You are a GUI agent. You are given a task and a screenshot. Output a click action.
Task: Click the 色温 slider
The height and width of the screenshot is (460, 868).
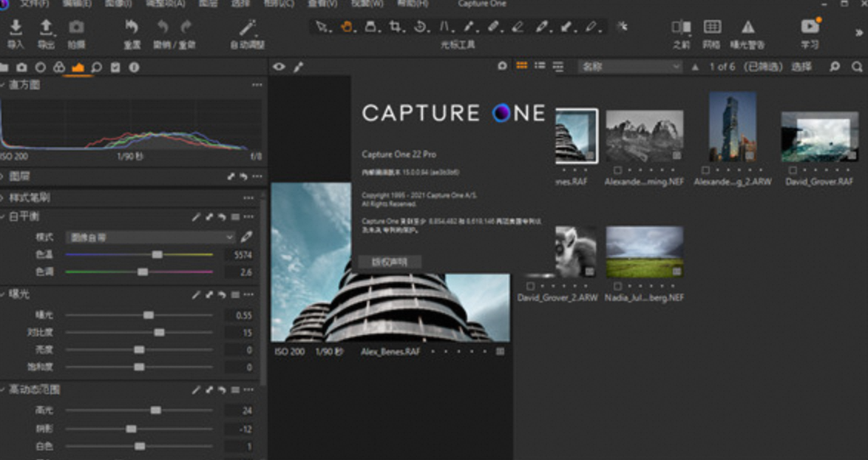tap(139, 254)
